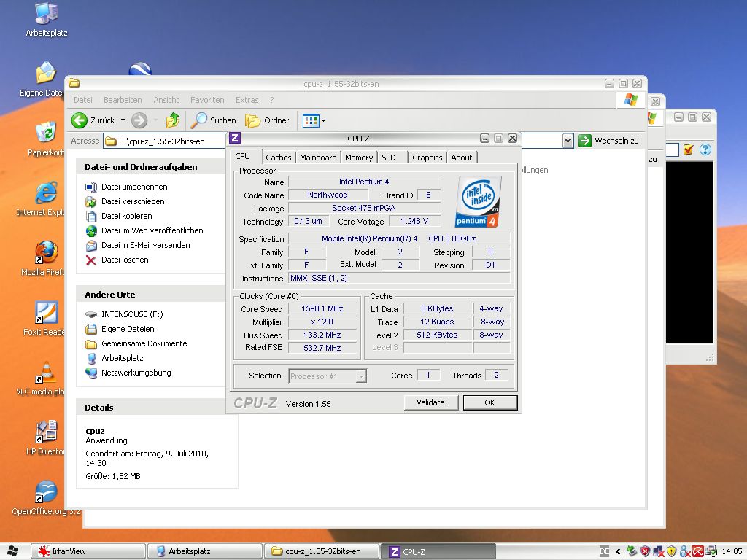Open the Extras menu
The image size is (747, 560).
point(247,100)
